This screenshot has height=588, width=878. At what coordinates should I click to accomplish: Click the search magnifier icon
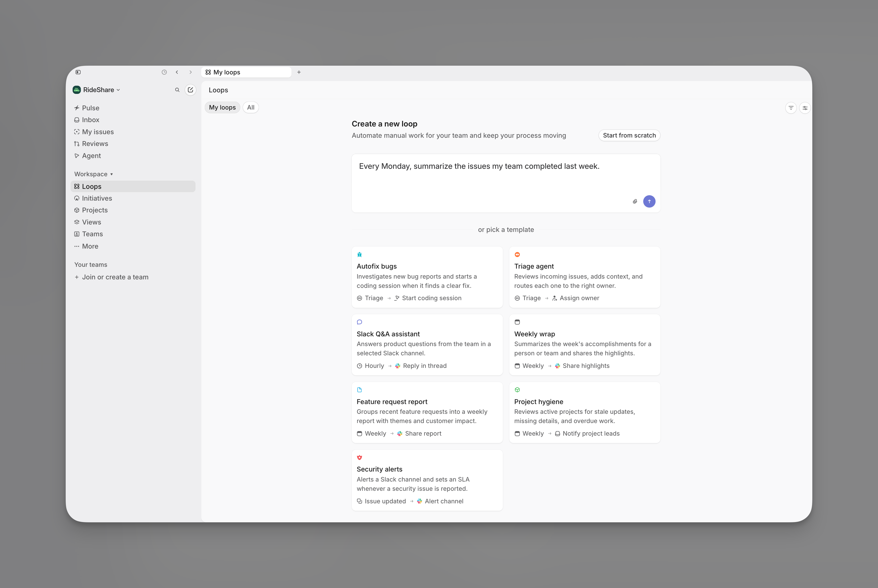pos(177,90)
